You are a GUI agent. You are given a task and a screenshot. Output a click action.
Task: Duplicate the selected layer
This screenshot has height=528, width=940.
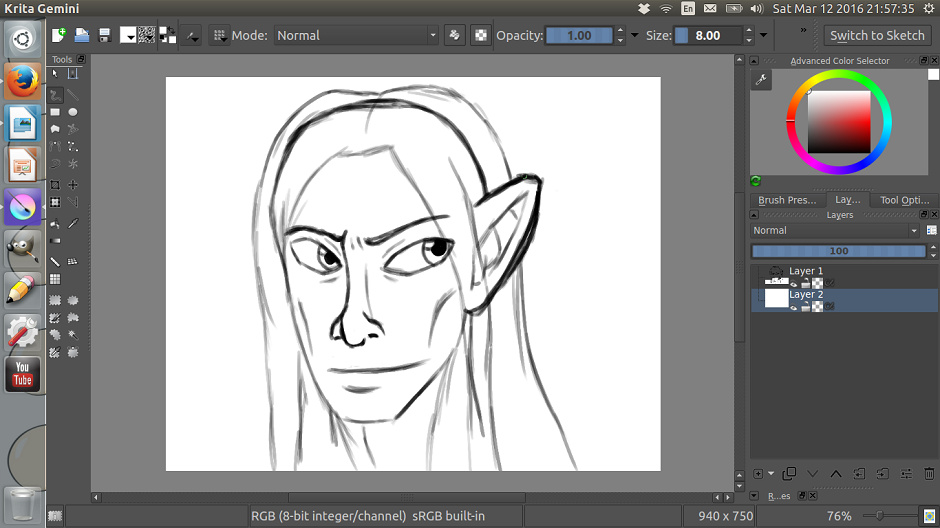click(789, 473)
